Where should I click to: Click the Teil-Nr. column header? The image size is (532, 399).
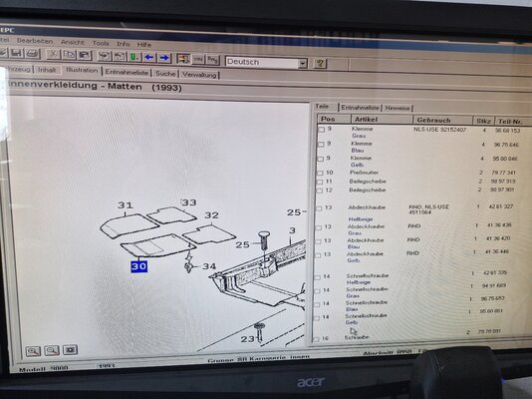[510, 122]
